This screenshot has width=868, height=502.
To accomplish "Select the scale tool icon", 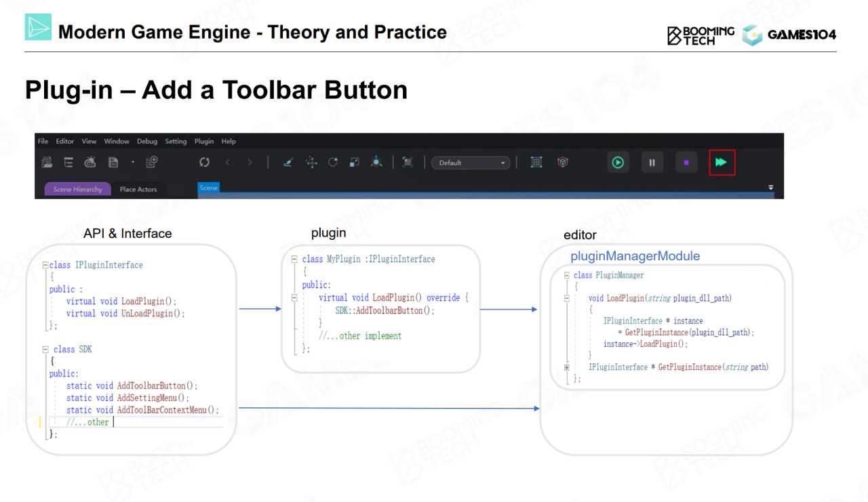I will [x=354, y=163].
